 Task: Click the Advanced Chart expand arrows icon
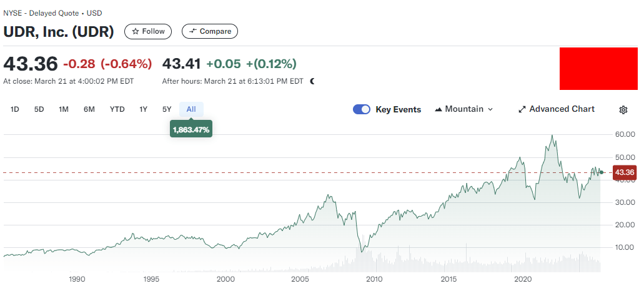[x=522, y=109]
